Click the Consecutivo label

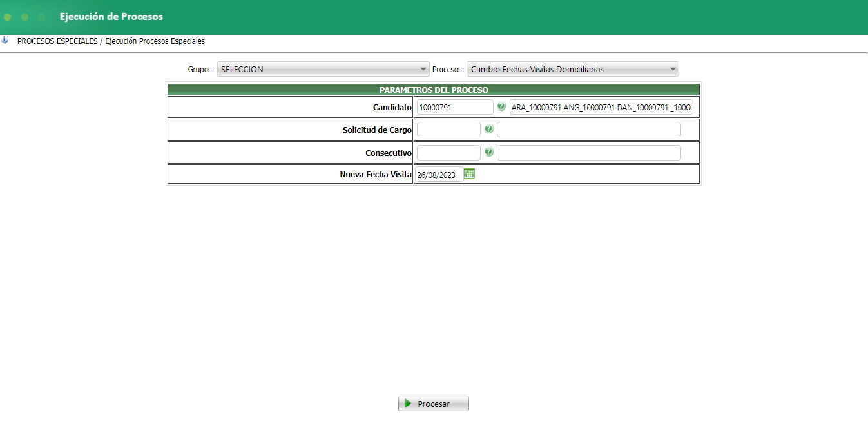click(388, 153)
